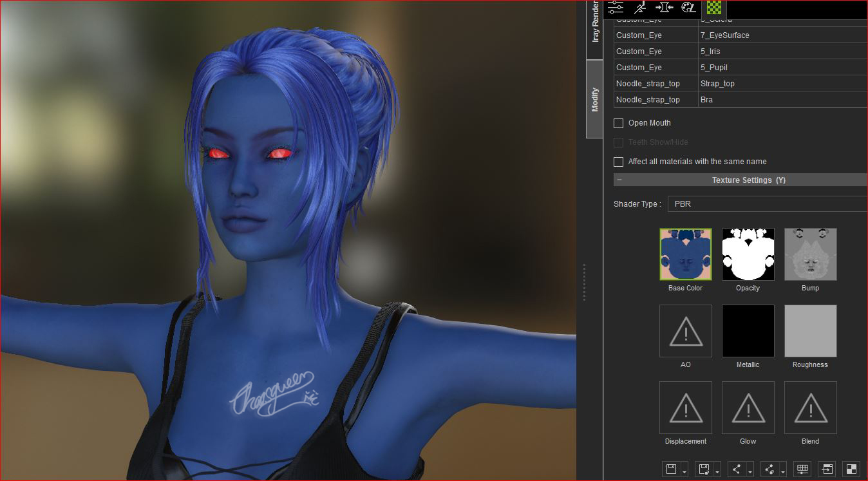Select the 5_Pupil material row
This screenshot has width=868, height=481.
coord(741,68)
